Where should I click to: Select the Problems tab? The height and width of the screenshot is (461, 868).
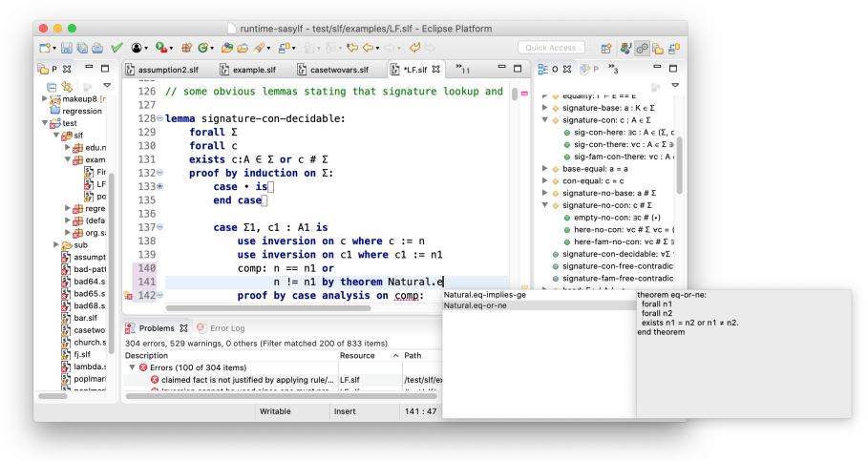coord(156,328)
